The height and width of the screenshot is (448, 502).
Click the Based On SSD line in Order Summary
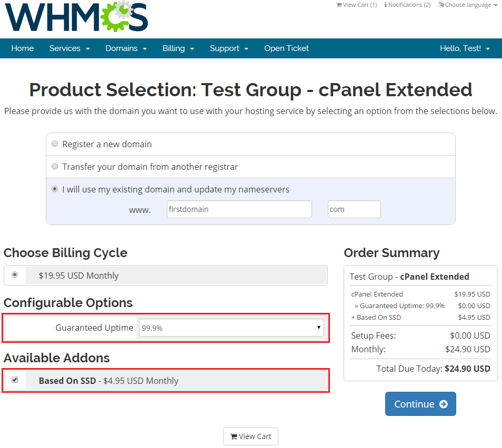(x=420, y=318)
